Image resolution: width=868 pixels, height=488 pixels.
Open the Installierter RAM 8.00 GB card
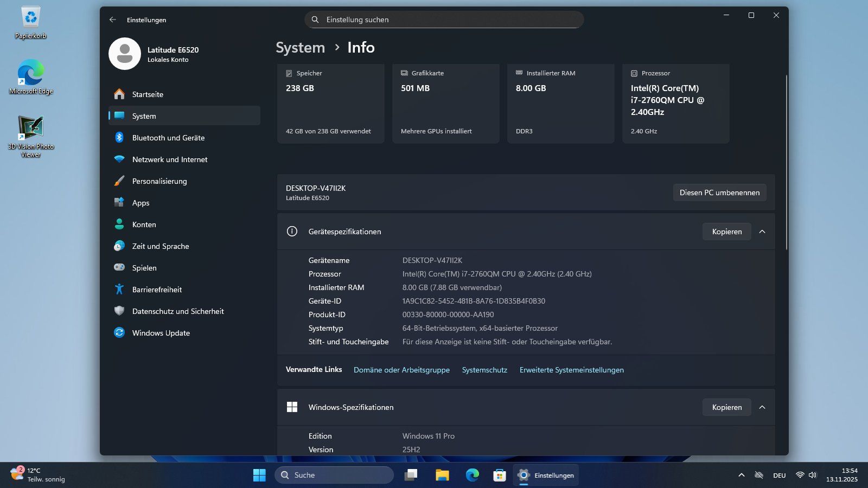click(560, 104)
